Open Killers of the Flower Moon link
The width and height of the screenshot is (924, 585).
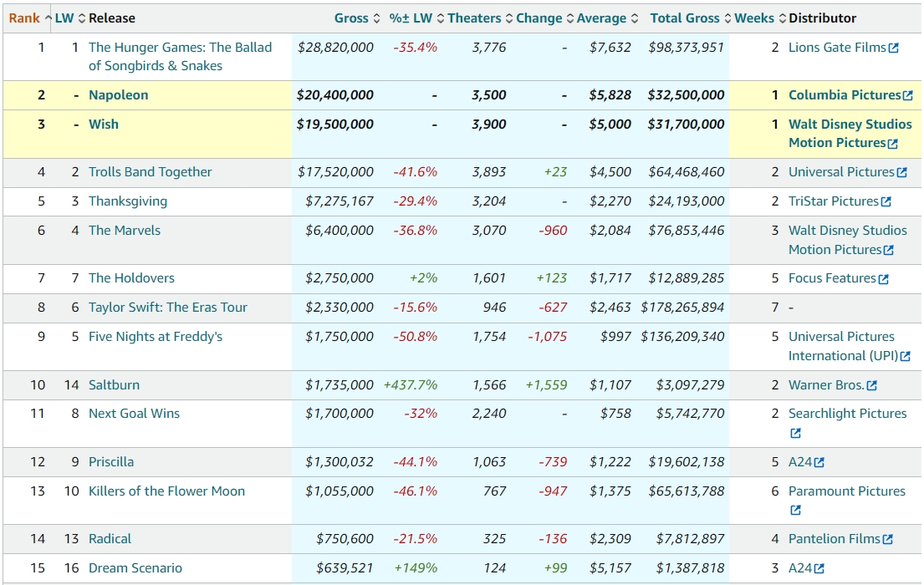click(166, 491)
